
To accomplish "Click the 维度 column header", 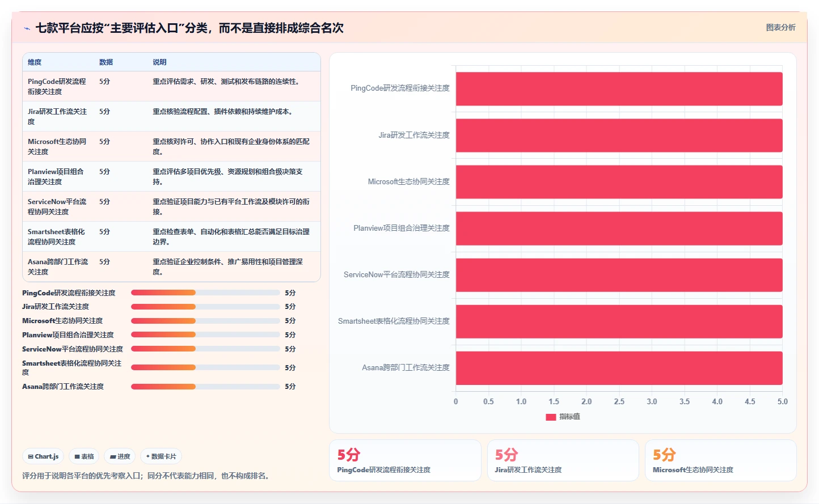I will 35,62.
